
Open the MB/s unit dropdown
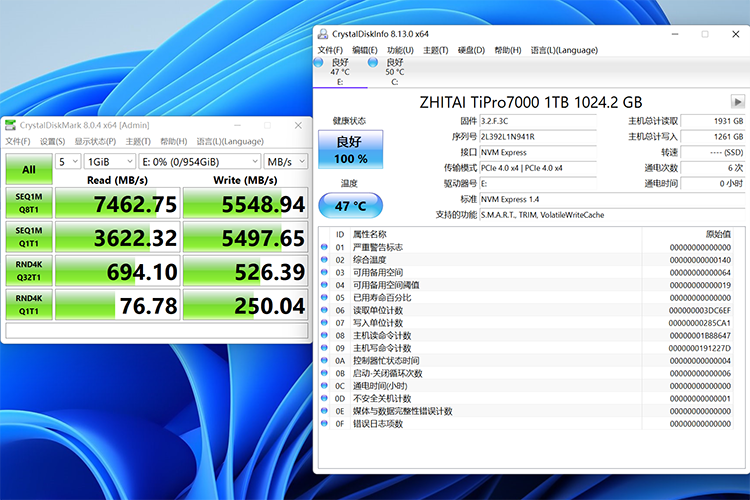[286, 162]
